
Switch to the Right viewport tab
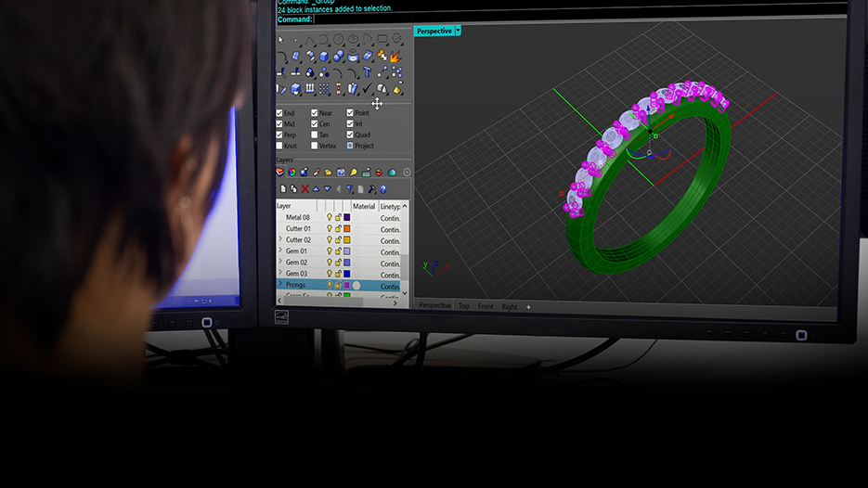pyautogui.click(x=510, y=306)
